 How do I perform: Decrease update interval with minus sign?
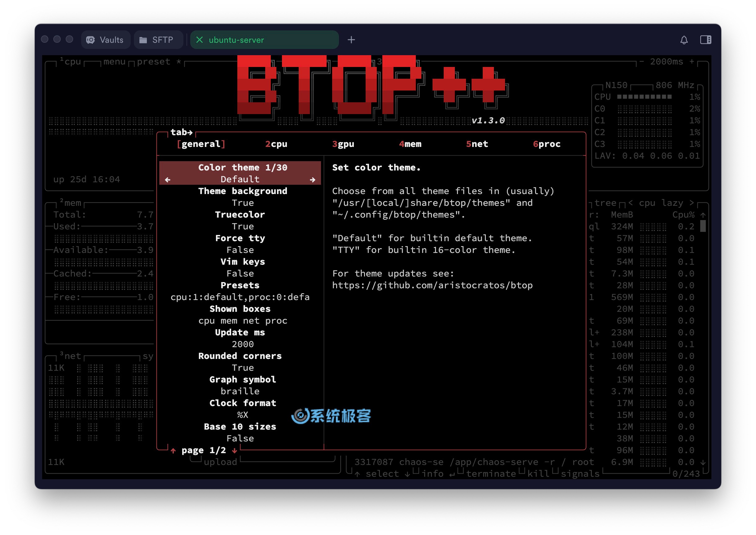(641, 62)
